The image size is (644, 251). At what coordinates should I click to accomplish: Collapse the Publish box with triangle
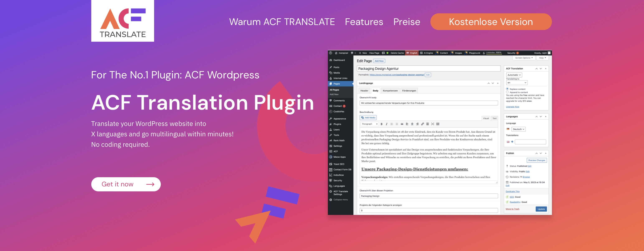pos(545,153)
